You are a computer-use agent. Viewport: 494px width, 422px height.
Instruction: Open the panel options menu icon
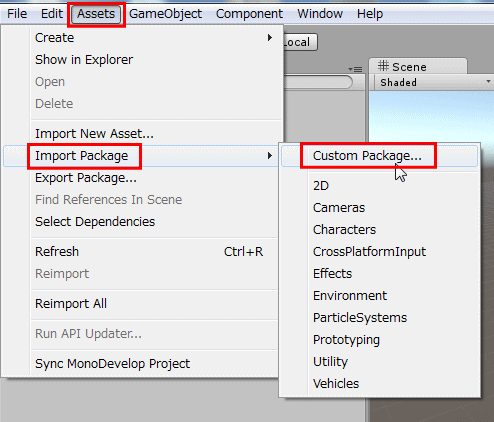pos(355,69)
